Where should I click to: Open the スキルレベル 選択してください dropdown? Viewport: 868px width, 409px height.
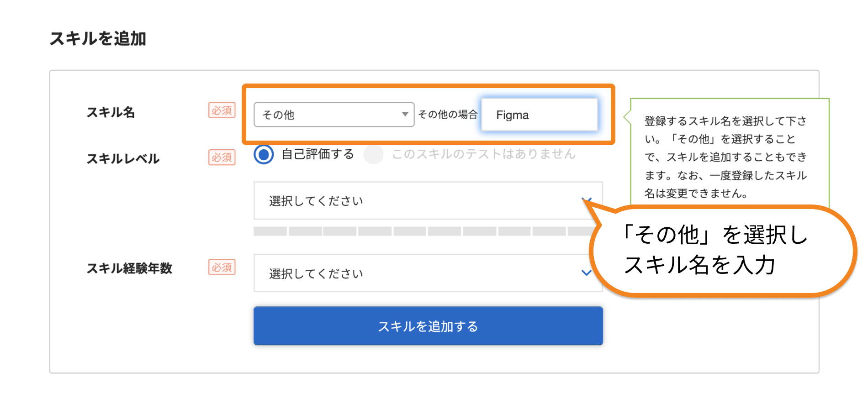428,201
